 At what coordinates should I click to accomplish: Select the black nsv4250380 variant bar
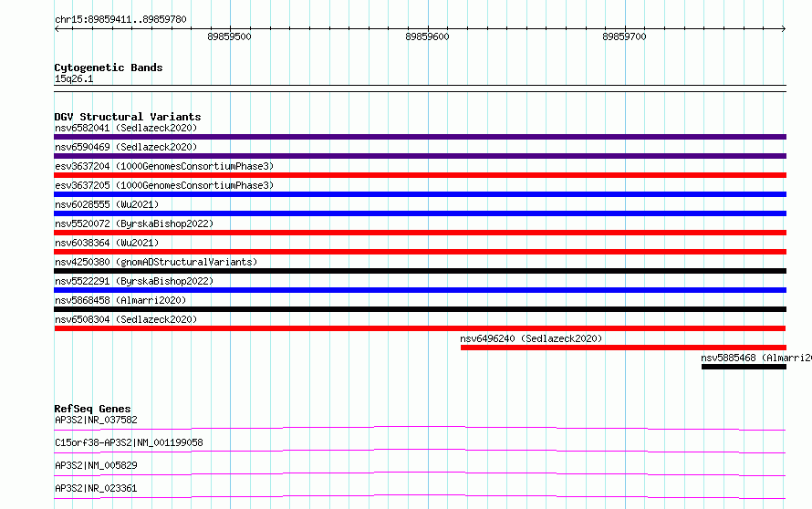tap(420, 271)
